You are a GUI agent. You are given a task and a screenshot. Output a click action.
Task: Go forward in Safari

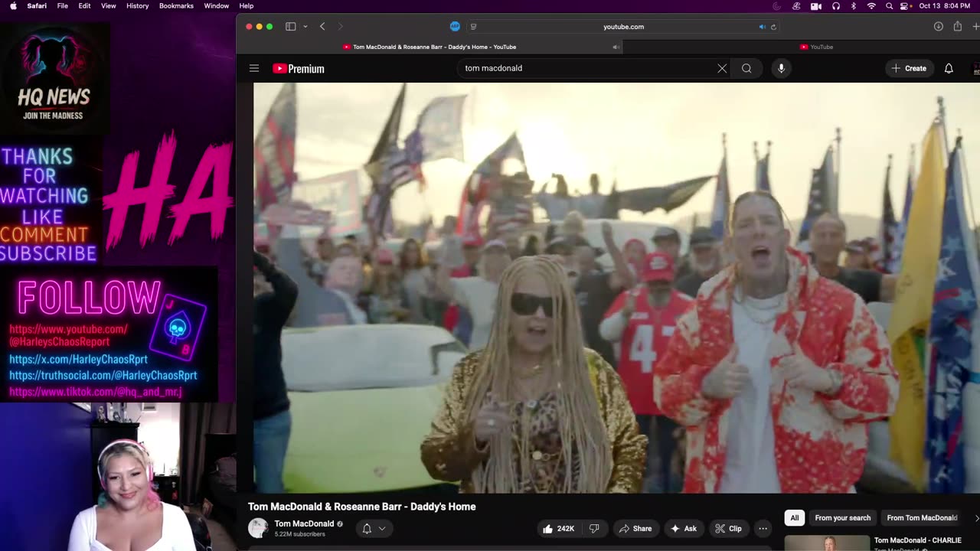(x=341, y=27)
